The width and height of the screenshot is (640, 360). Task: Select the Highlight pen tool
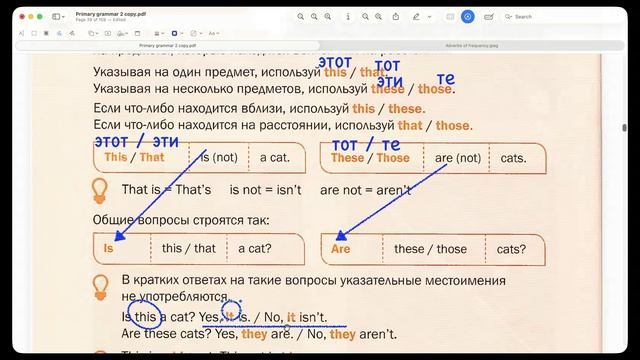[x=416, y=17]
